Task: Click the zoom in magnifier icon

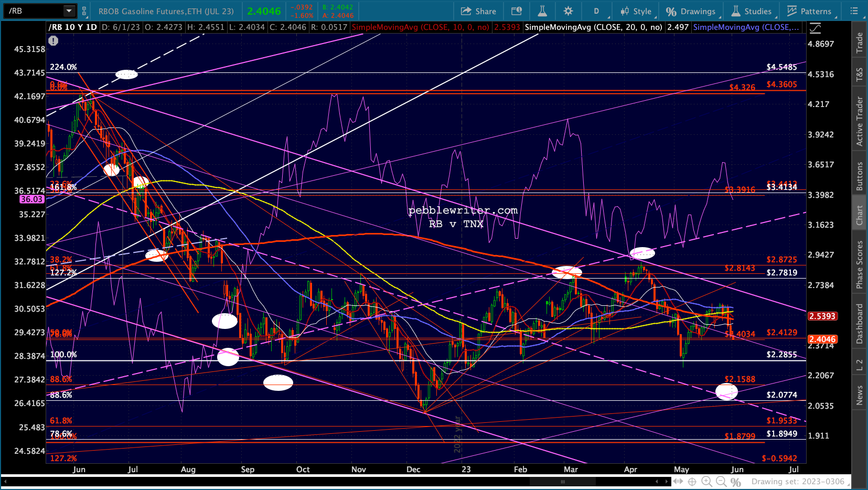Action: 706,482
